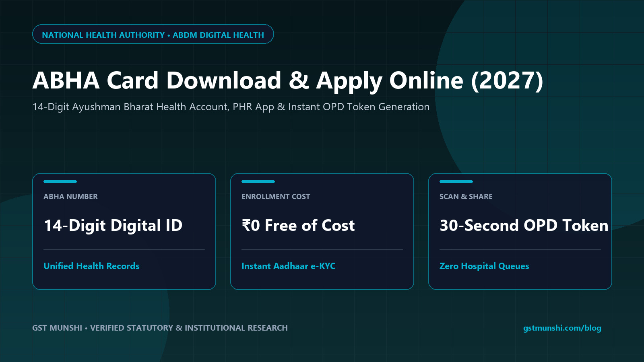The height and width of the screenshot is (362, 644).
Task: Click the GST MUNSHI verified research footer text
Action: 160,328
